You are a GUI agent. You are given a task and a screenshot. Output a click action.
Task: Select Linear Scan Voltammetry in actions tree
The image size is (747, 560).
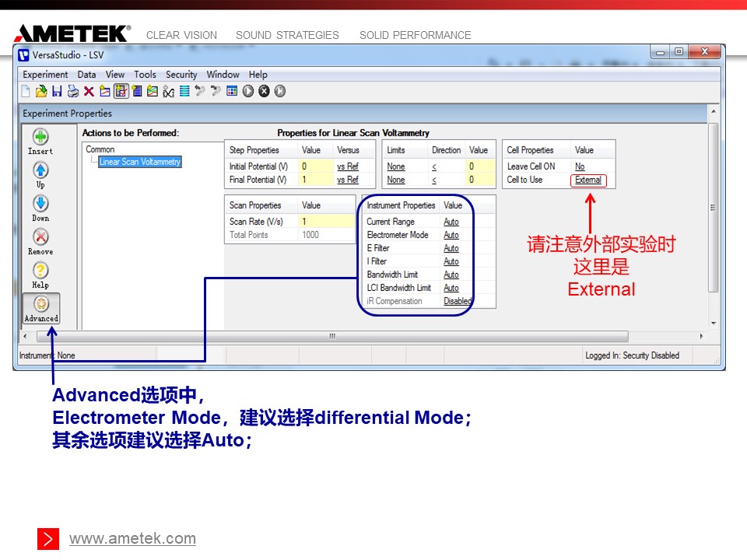point(140,162)
